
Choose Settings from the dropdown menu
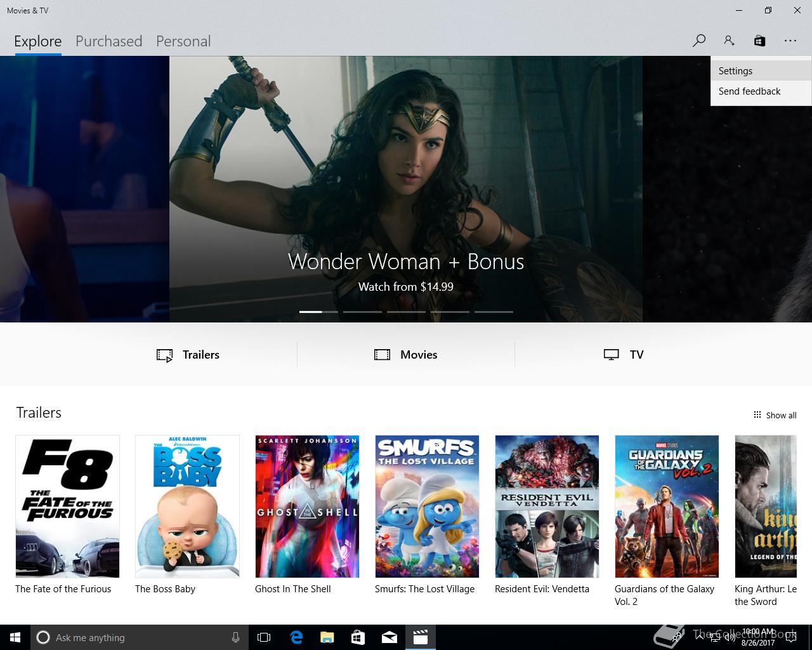click(x=761, y=71)
